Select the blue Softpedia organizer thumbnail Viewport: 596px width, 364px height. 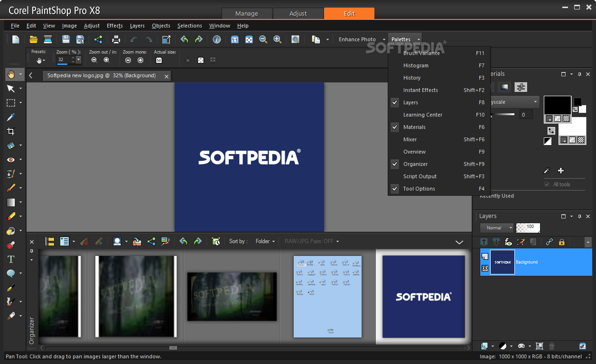click(x=424, y=297)
